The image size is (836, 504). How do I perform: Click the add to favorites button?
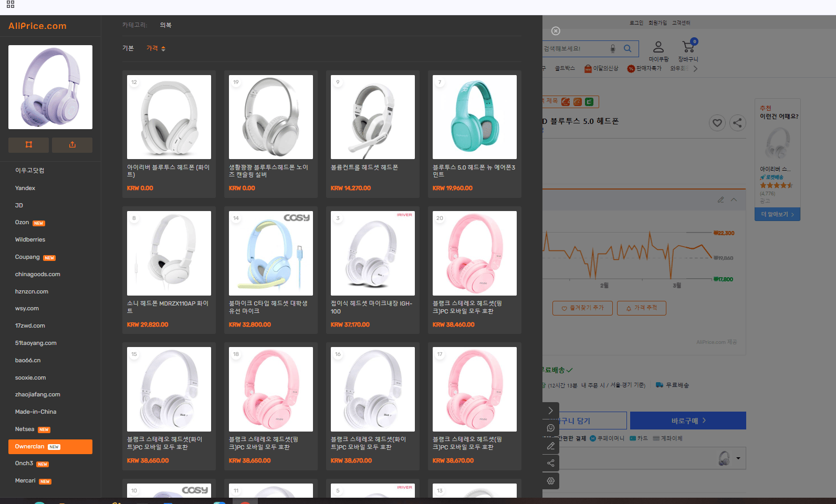pyautogui.click(x=582, y=308)
